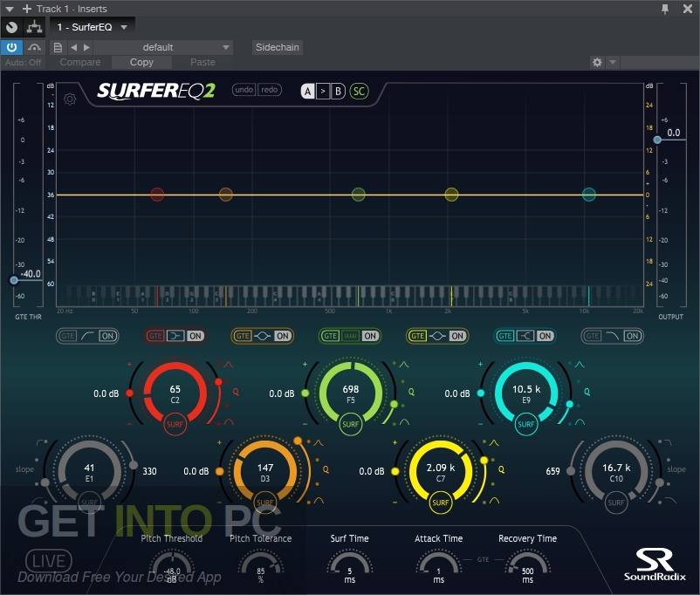Toggle ON for the cyan band
This screenshot has height=595, width=700.
(x=545, y=336)
